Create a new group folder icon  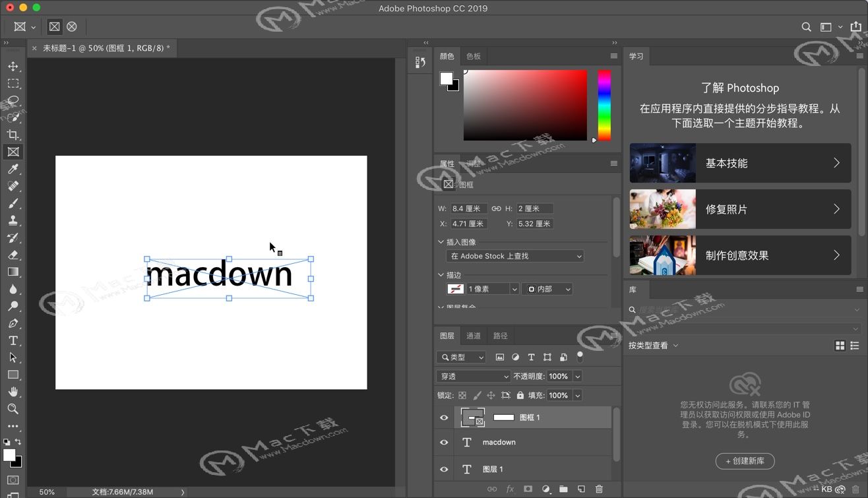click(x=563, y=489)
